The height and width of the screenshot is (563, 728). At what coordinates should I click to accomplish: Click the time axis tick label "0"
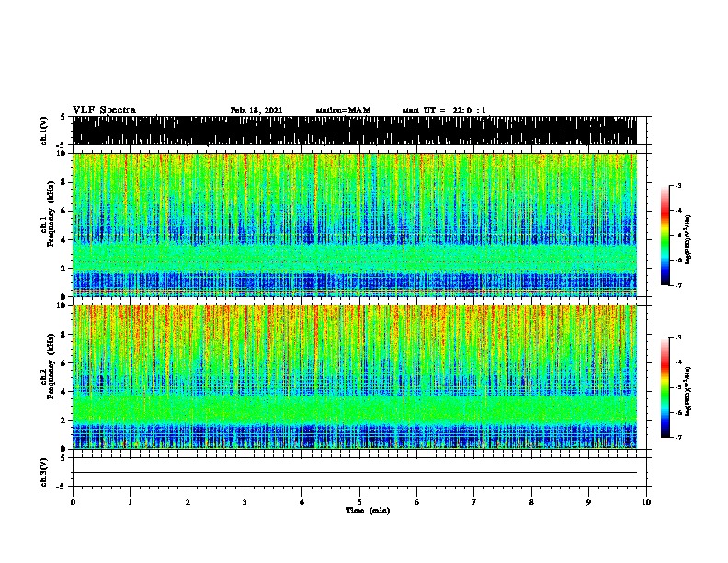click(x=73, y=502)
